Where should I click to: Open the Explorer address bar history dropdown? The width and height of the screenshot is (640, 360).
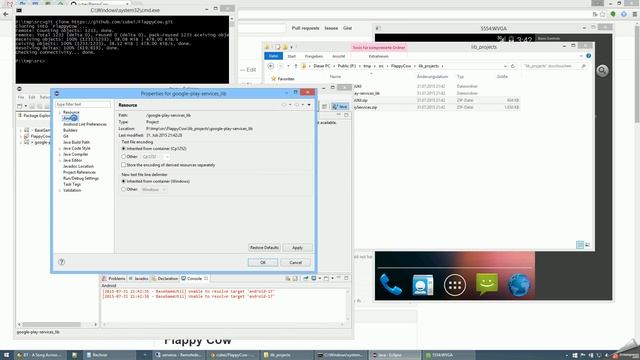click(x=505, y=66)
